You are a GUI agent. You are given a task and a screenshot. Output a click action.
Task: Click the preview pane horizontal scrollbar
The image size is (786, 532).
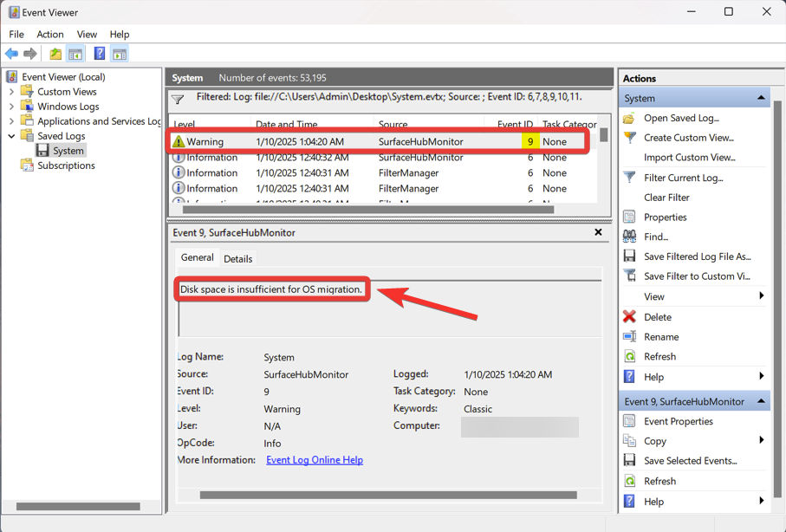pyautogui.click(x=388, y=495)
